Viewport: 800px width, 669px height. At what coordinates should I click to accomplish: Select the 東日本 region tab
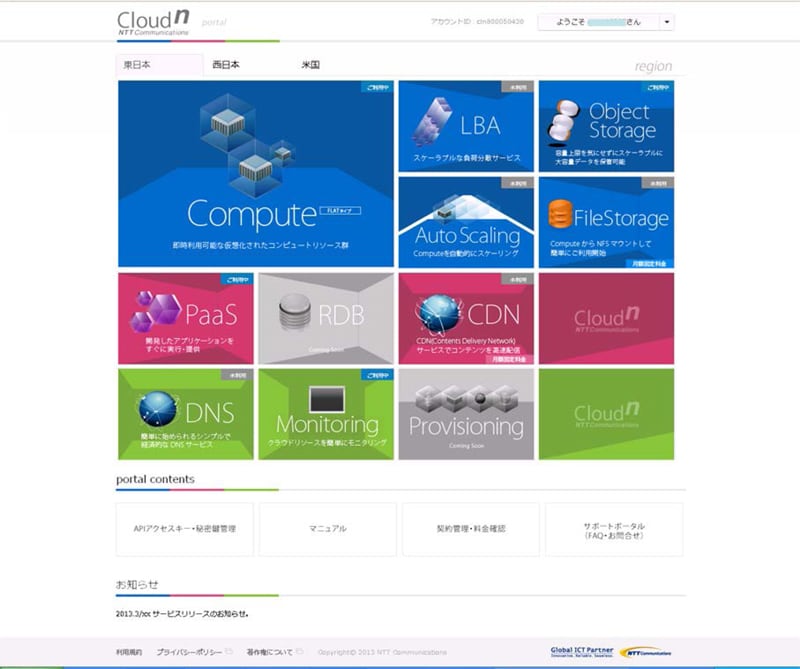(x=160, y=65)
